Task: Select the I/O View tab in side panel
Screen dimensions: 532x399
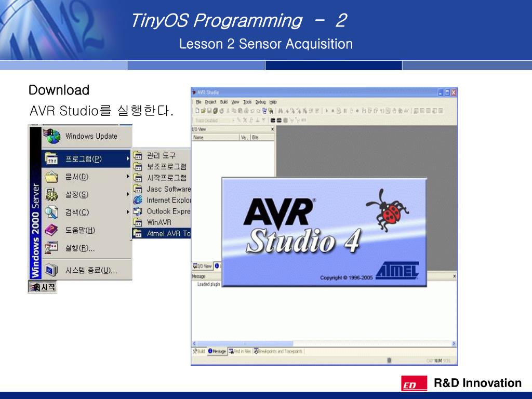Action: pos(202,266)
